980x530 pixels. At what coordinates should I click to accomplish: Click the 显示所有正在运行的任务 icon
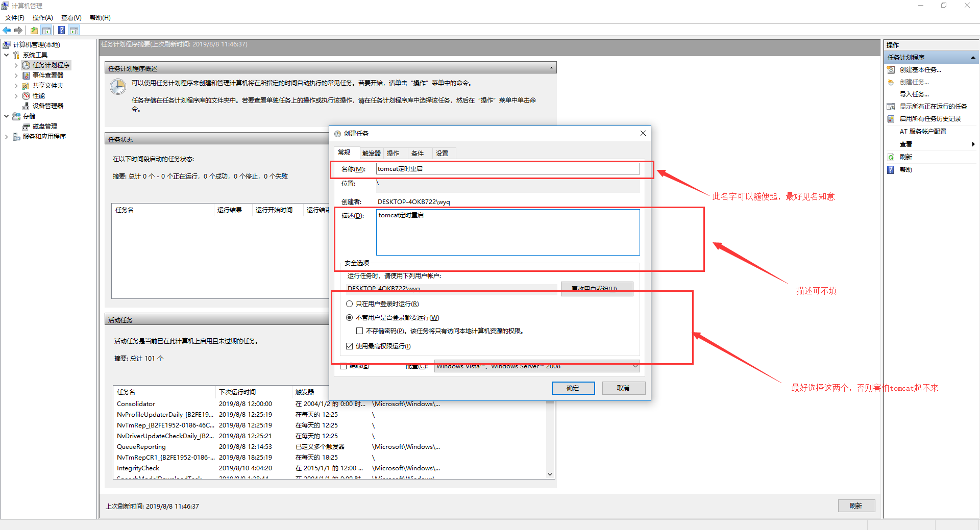click(891, 107)
